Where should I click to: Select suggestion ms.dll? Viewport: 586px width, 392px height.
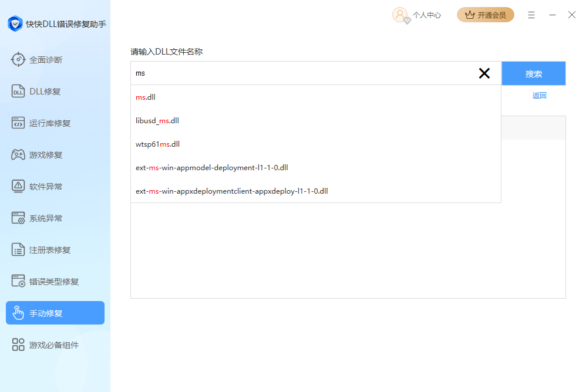[316, 97]
